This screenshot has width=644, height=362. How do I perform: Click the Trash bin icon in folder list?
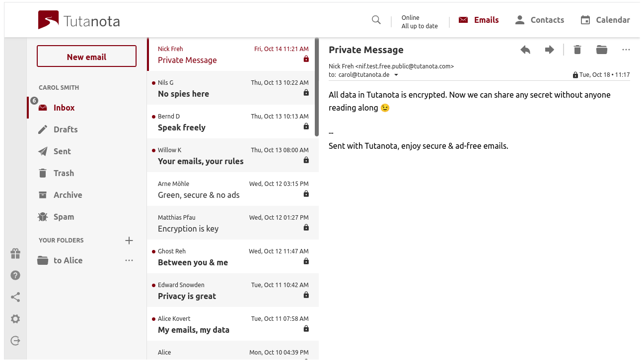pos(43,173)
